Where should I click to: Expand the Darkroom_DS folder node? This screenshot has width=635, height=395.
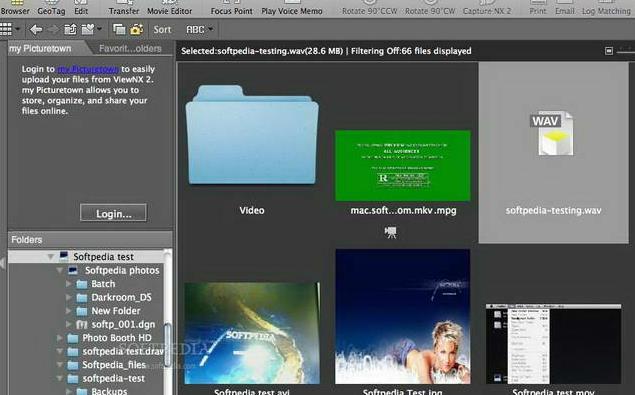[x=69, y=297]
